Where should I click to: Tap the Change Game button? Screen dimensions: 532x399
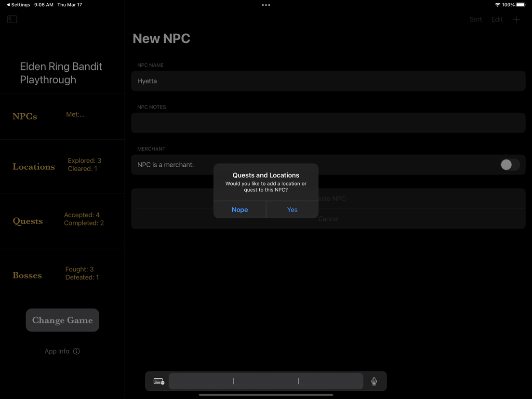(x=63, y=320)
